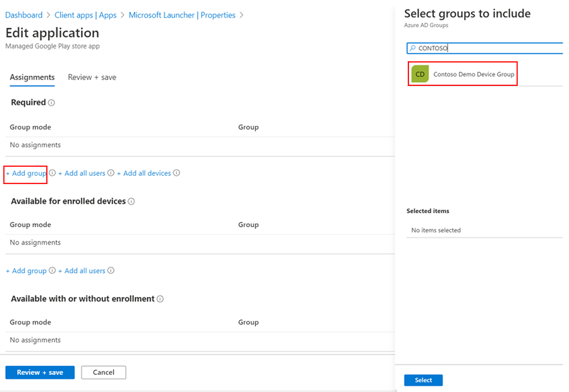
Task: Click Group mode header under without enrollment
Action: (30, 322)
